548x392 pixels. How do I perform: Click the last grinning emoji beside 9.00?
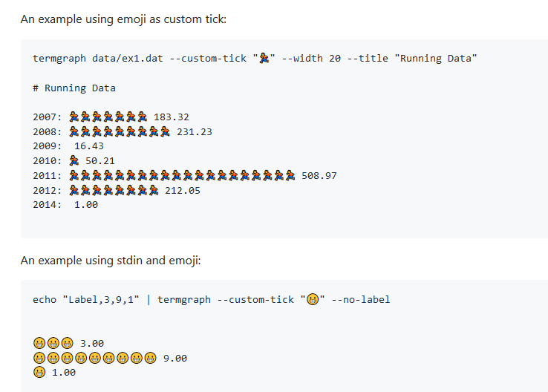tap(150, 358)
